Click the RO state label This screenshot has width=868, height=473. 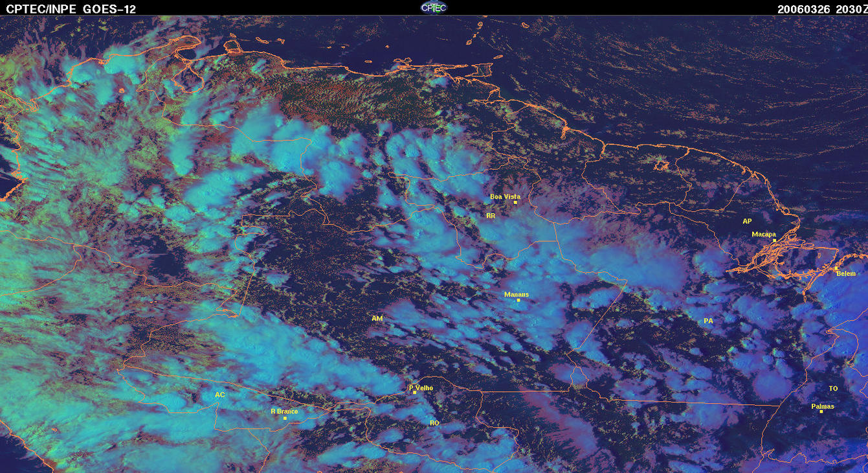(434, 422)
